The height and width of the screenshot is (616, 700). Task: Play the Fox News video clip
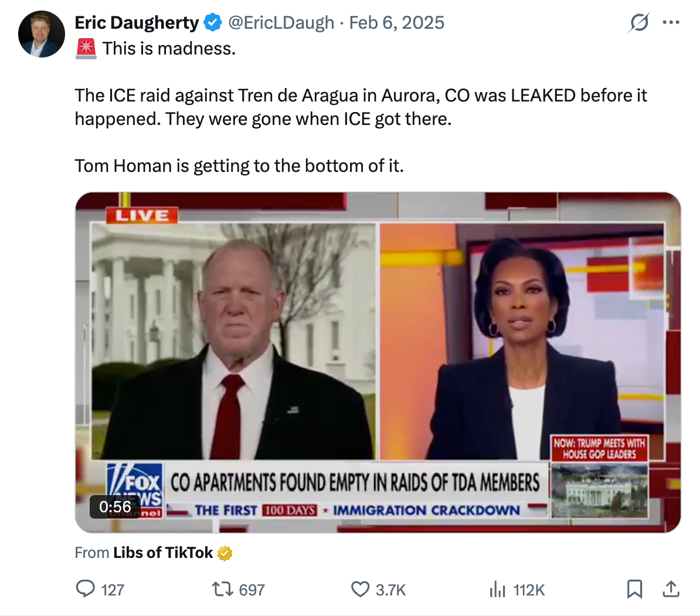click(378, 363)
